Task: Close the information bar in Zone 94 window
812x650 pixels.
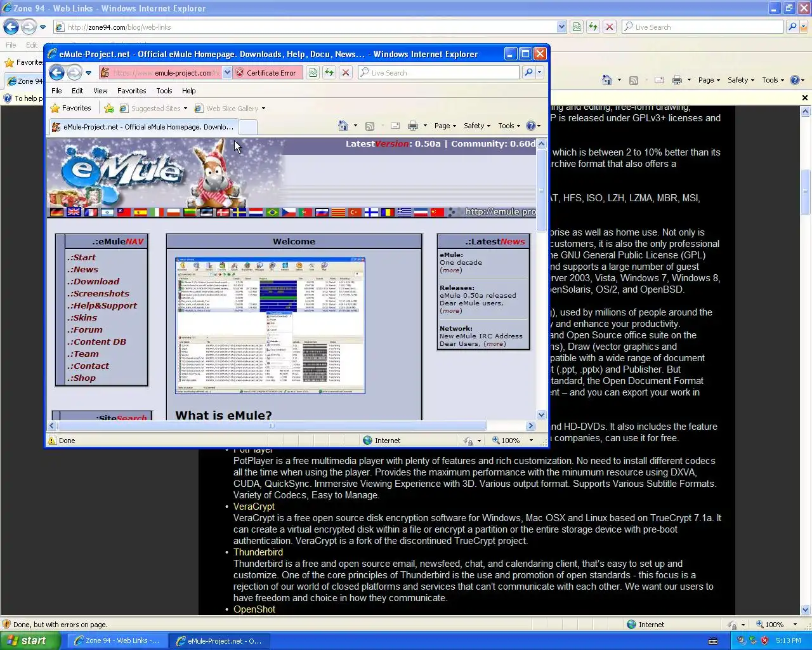Action: tap(805, 98)
